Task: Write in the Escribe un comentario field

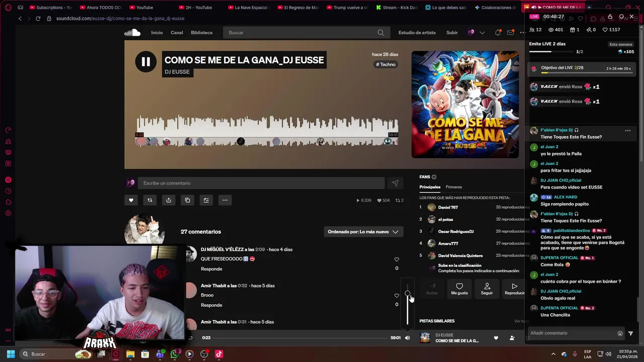Action: click(x=262, y=183)
